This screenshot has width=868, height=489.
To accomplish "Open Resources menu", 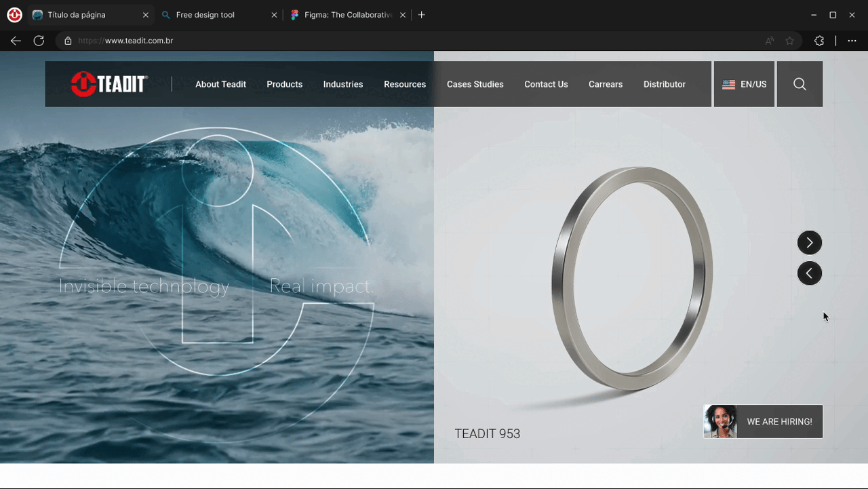I will (405, 84).
